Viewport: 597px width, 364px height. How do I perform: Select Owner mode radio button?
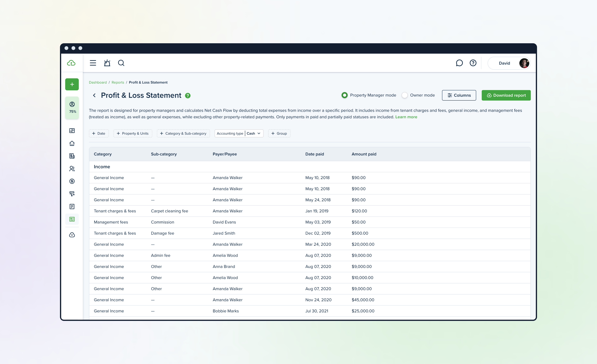click(x=404, y=95)
